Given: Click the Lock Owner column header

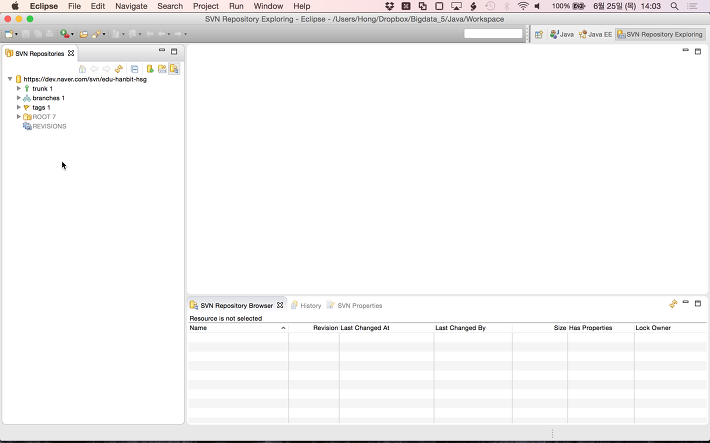Looking at the screenshot, I should [670, 328].
